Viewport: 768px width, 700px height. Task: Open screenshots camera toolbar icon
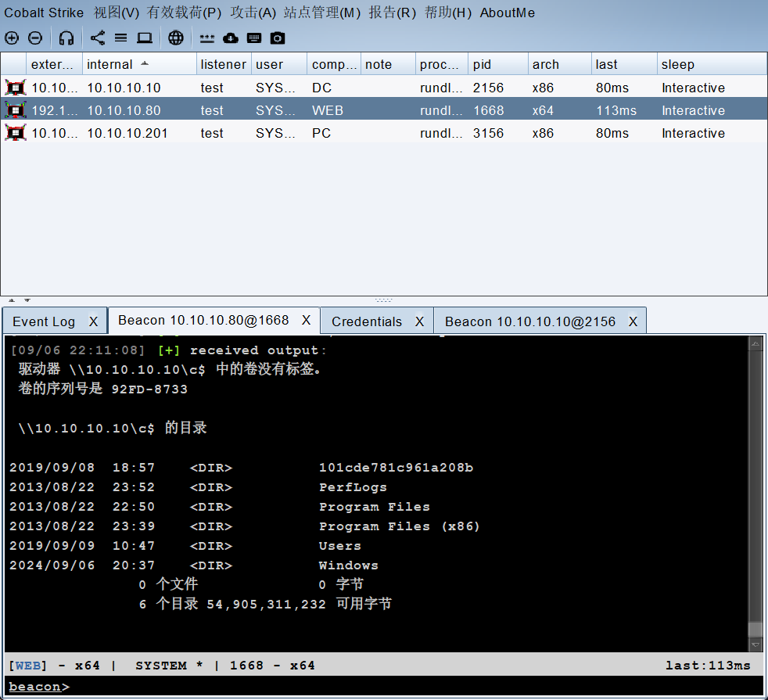[x=277, y=38]
